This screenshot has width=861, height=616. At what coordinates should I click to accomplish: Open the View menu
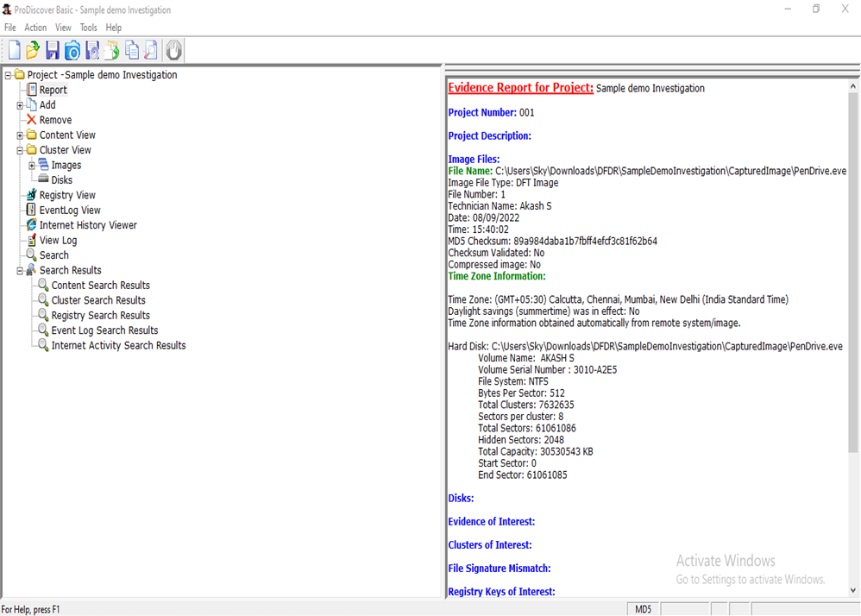(63, 28)
